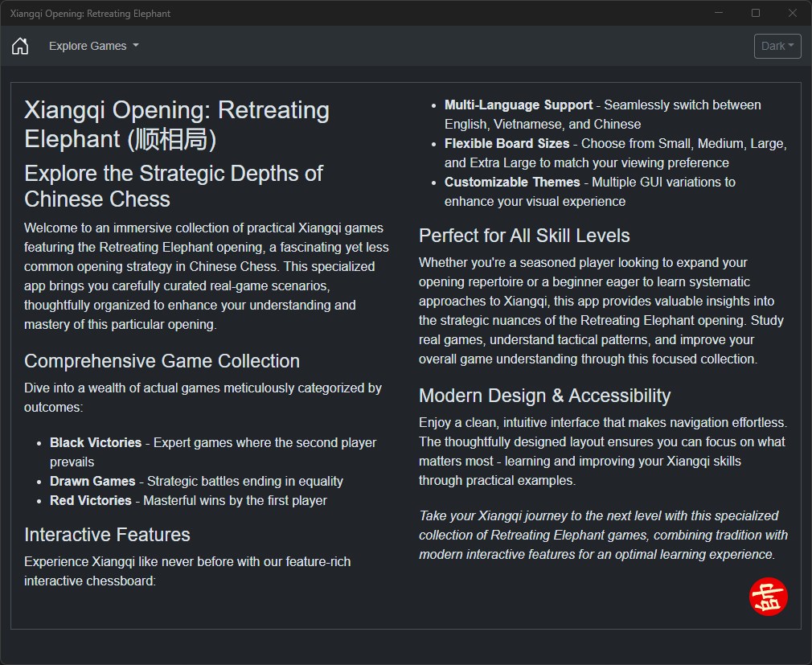Click the red Xiangqi piece floating icon

768,597
